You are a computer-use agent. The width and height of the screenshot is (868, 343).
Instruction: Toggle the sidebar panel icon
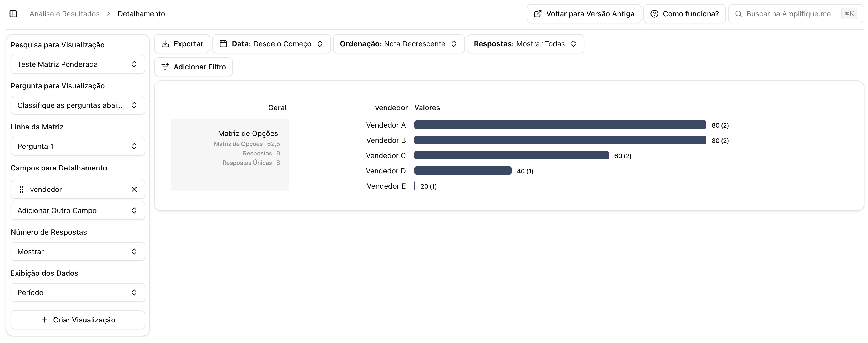[x=13, y=14]
